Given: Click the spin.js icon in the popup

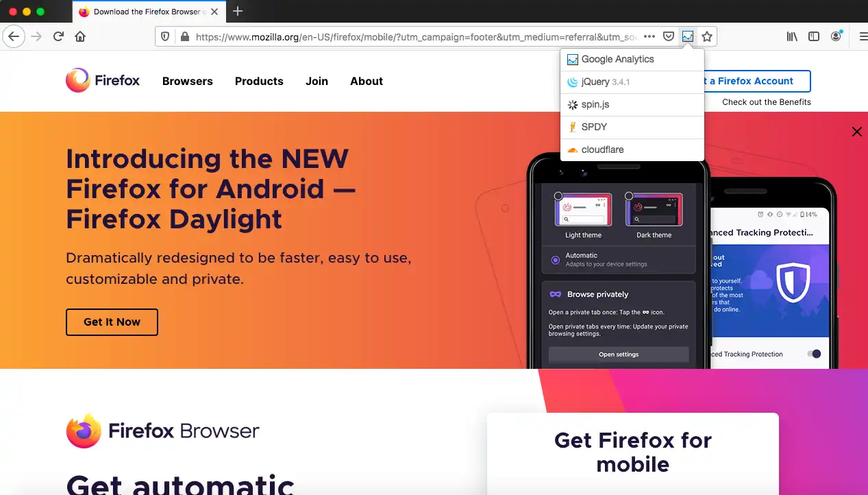Looking at the screenshot, I should (572, 105).
